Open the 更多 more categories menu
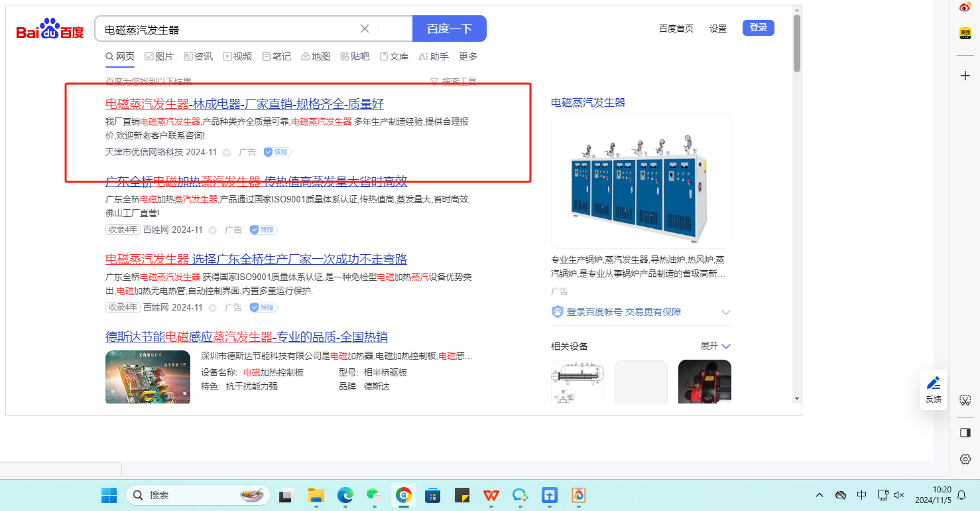 pyautogui.click(x=468, y=56)
